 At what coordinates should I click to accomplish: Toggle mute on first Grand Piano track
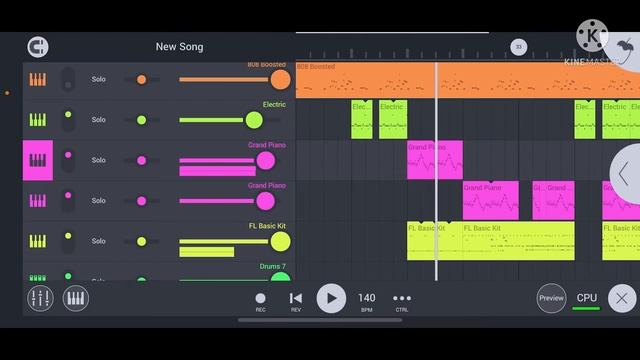pos(68,160)
